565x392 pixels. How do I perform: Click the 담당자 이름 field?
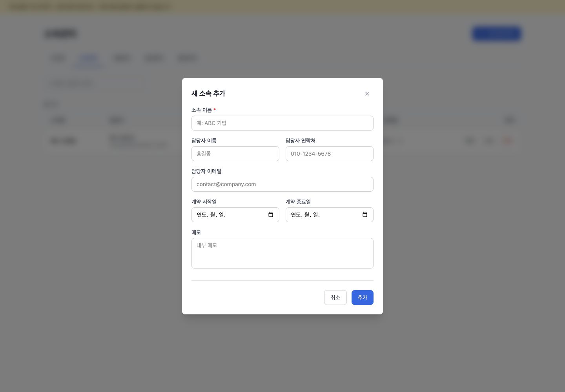tap(235, 154)
